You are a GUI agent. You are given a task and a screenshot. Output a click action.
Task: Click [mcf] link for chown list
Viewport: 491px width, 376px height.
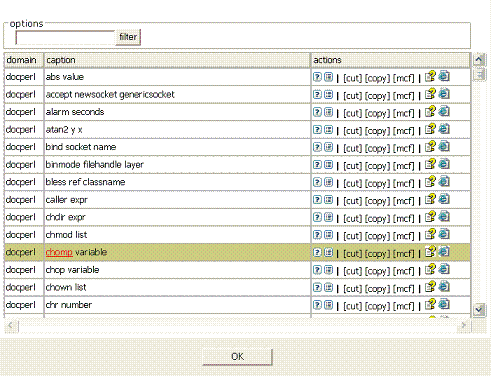pos(404,289)
